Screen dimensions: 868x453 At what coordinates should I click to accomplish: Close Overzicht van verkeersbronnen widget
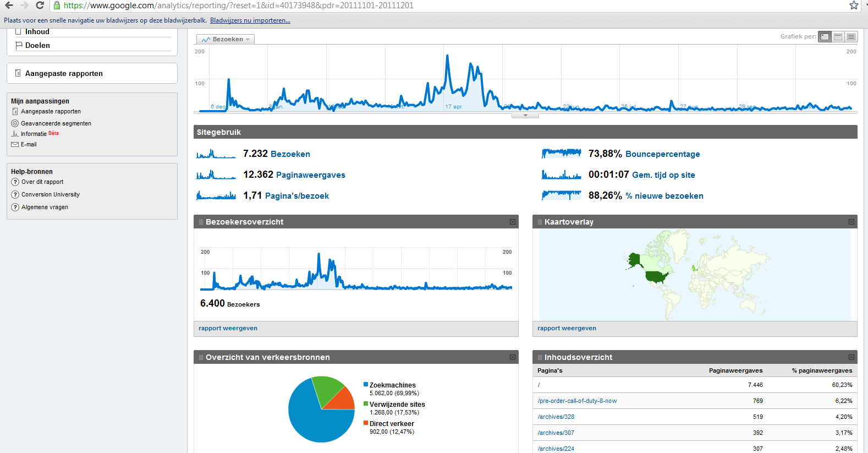click(513, 357)
